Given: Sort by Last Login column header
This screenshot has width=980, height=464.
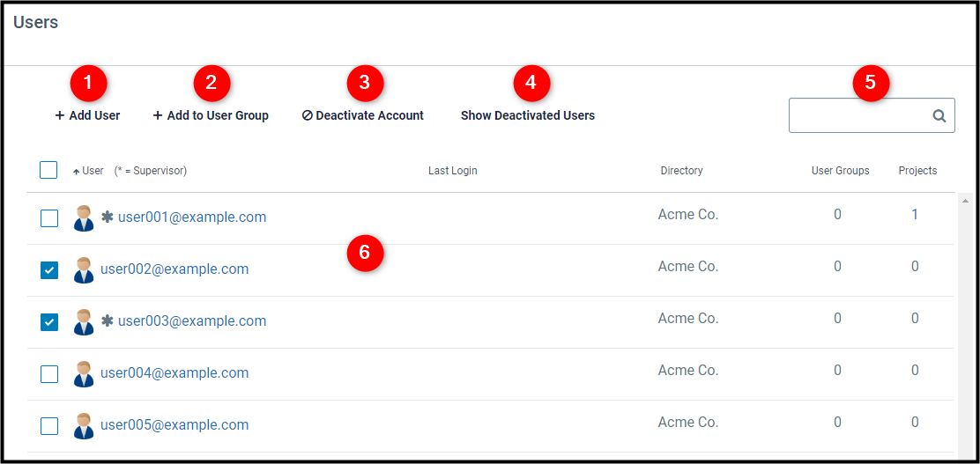Looking at the screenshot, I should coord(452,171).
